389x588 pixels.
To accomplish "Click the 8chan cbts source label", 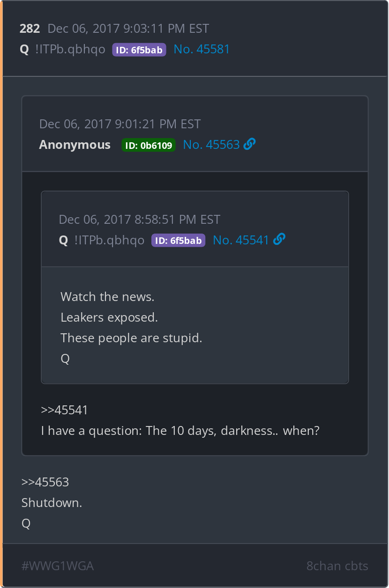I will click(337, 566).
